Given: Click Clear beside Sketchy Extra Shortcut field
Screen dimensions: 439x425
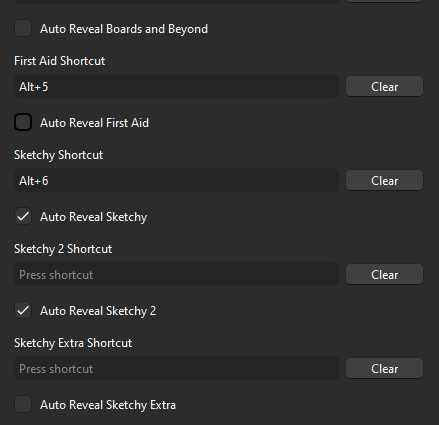Looking at the screenshot, I should (x=384, y=369).
